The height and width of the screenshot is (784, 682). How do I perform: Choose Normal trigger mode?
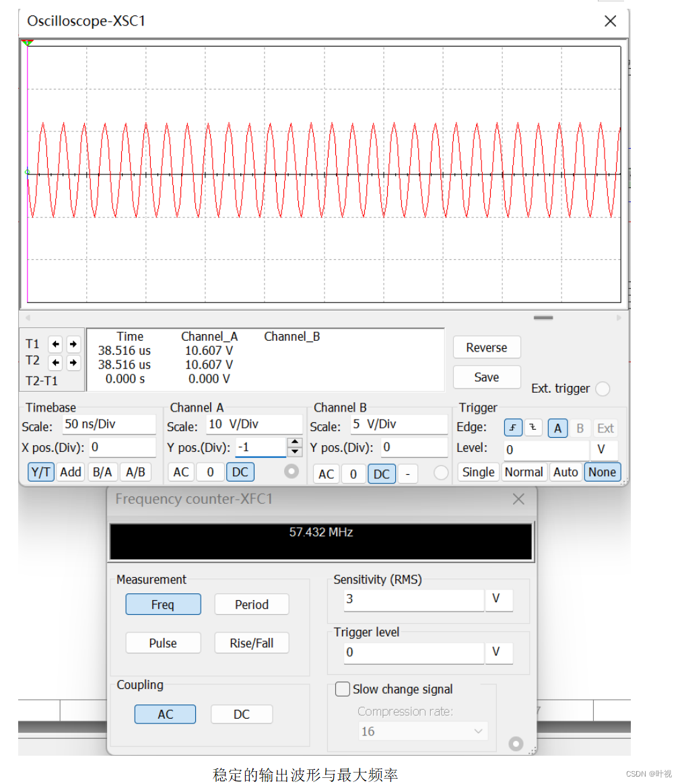pos(524,472)
